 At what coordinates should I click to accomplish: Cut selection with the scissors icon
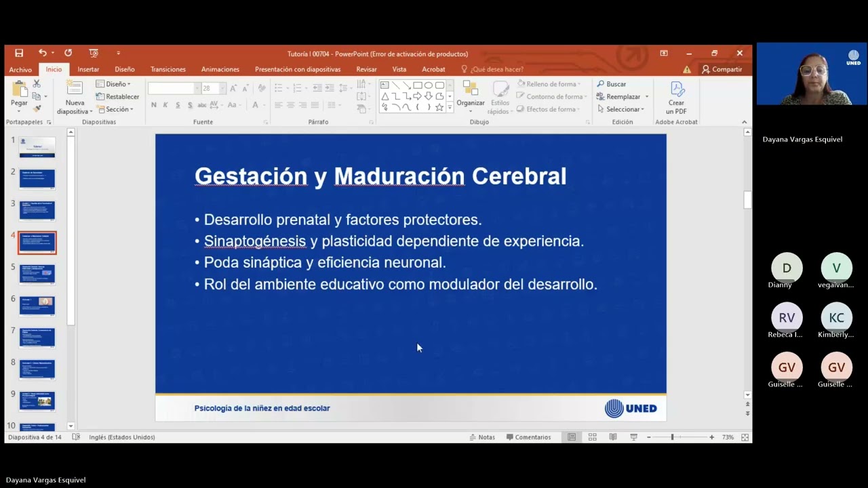pyautogui.click(x=37, y=83)
